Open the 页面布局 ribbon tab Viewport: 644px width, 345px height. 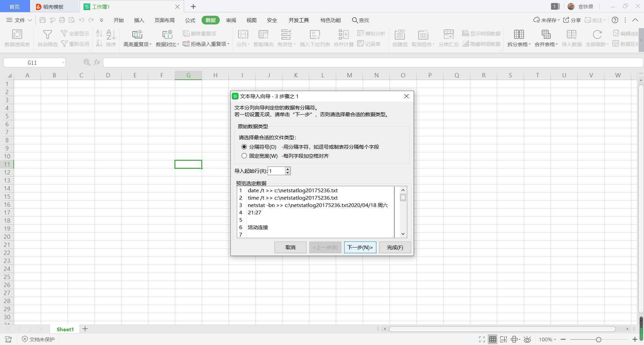coord(164,20)
